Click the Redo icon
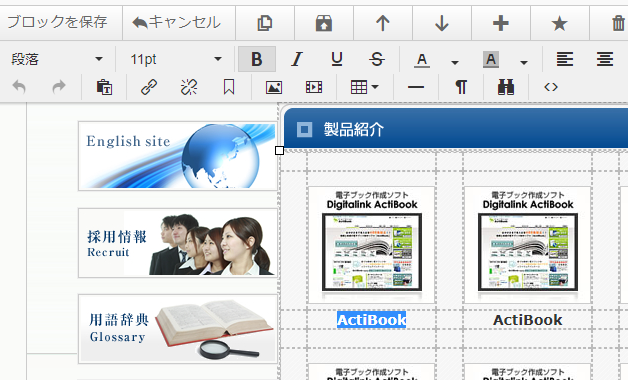 coord(59,86)
